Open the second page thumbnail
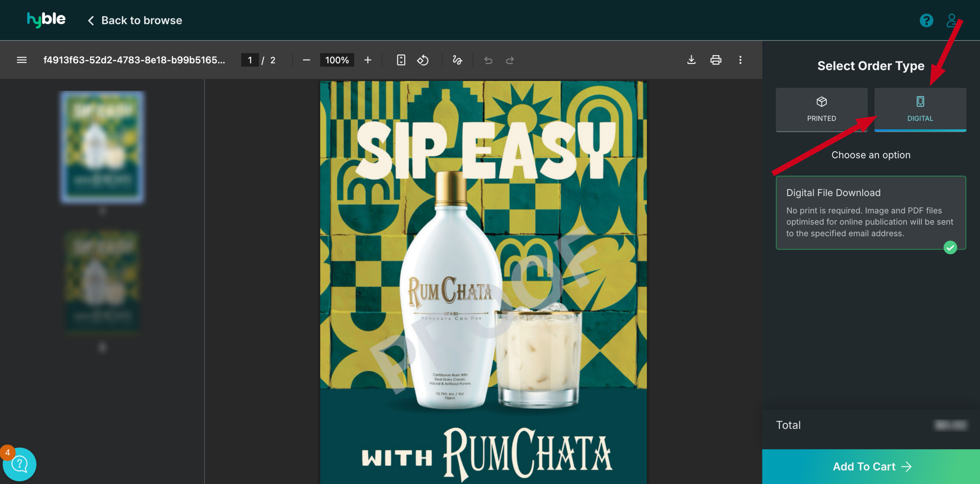This screenshot has height=484, width=980. point(102,282)
